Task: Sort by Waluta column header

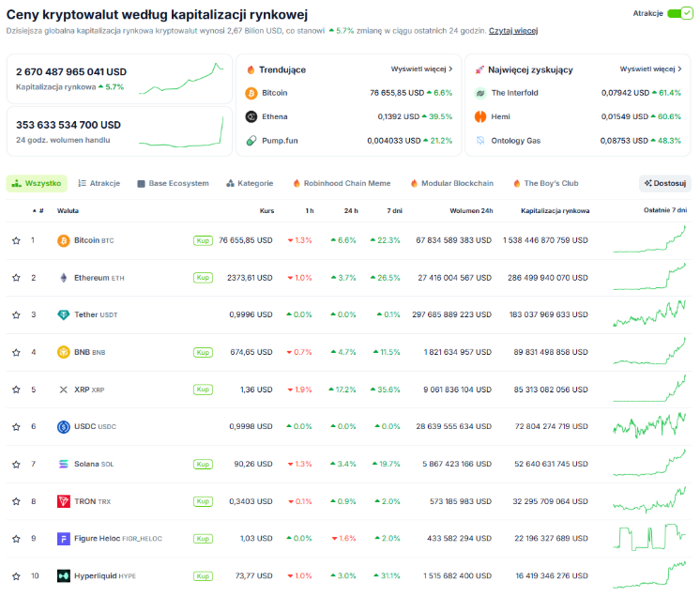Action: (x=68, y=211)
